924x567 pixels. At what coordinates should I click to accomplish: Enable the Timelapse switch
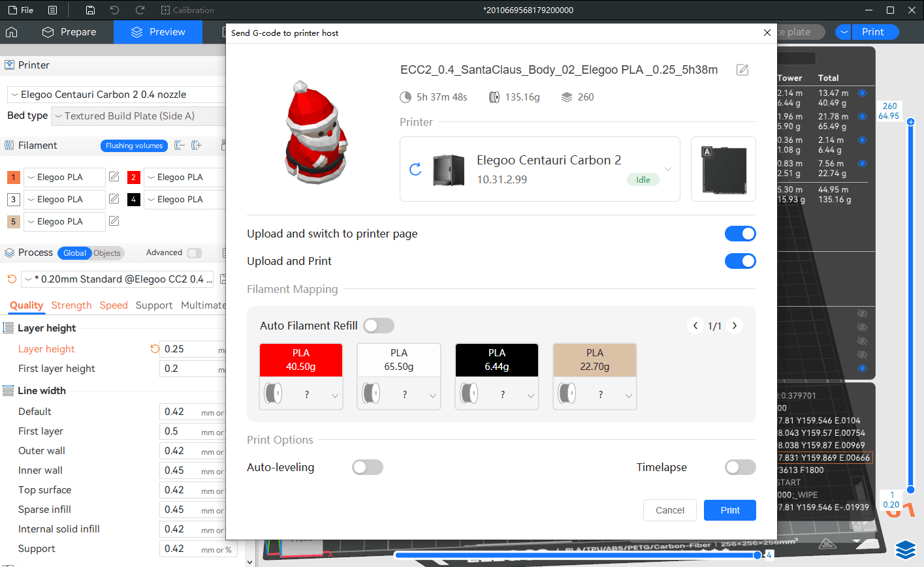pyautogui.click(x=740, y=467)
